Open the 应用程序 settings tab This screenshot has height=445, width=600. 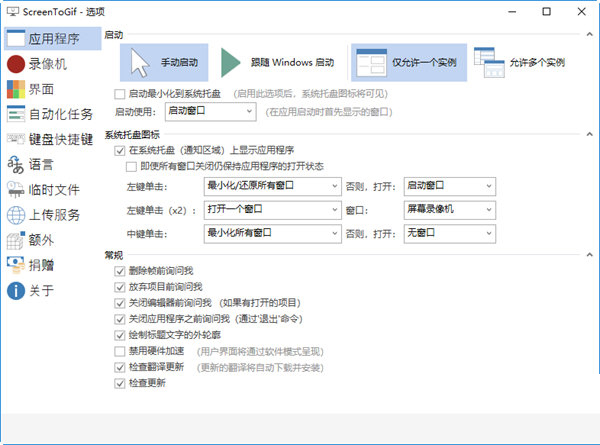click(x=52, y=39)
